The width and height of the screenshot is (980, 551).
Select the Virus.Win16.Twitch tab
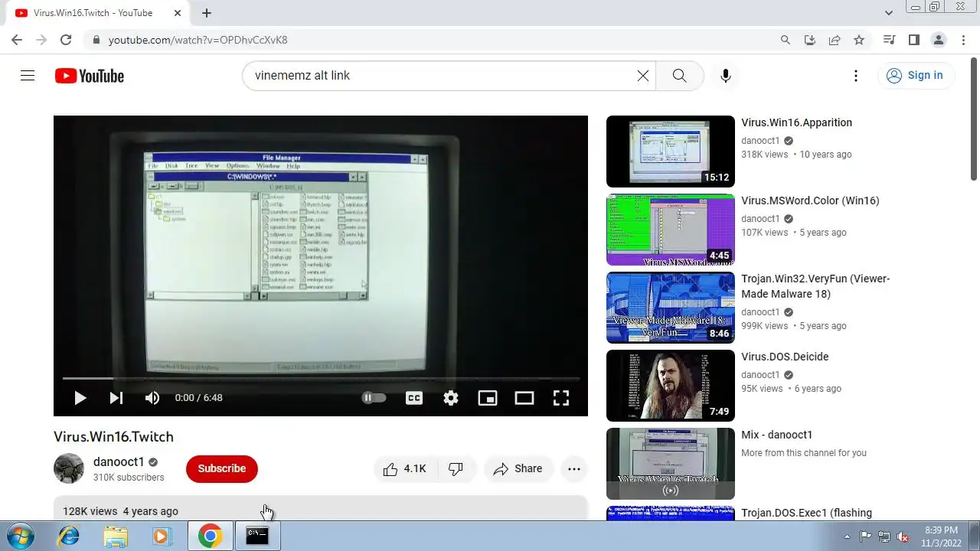pyautogui.click(x=92, y=13)
